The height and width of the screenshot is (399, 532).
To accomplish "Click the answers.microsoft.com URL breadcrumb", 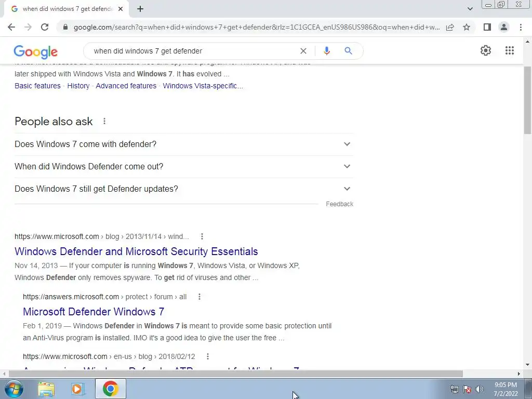I will (x=105, y=297).
